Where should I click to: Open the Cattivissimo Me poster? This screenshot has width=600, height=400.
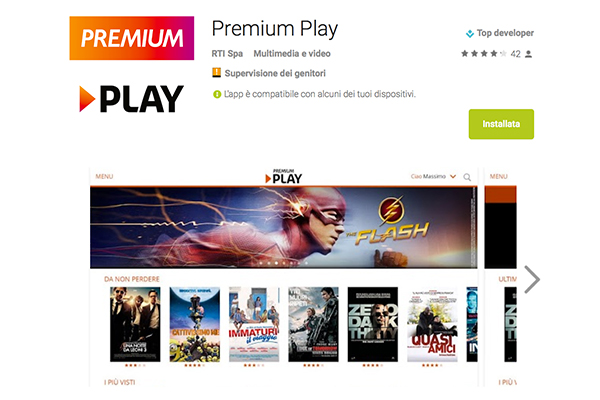click(195, 324)
